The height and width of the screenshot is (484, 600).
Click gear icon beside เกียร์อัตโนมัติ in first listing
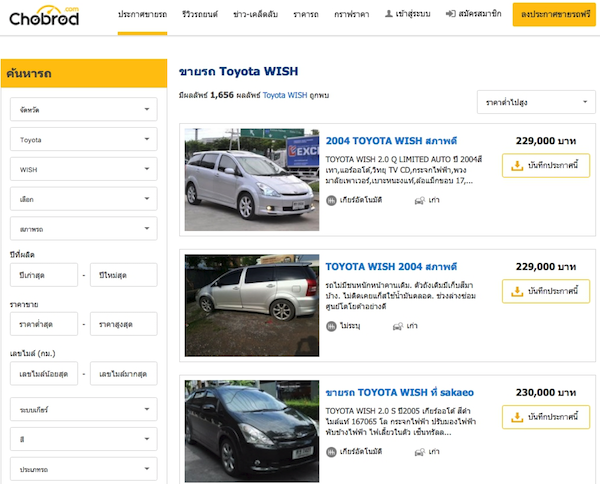click(x=331, y=200)
